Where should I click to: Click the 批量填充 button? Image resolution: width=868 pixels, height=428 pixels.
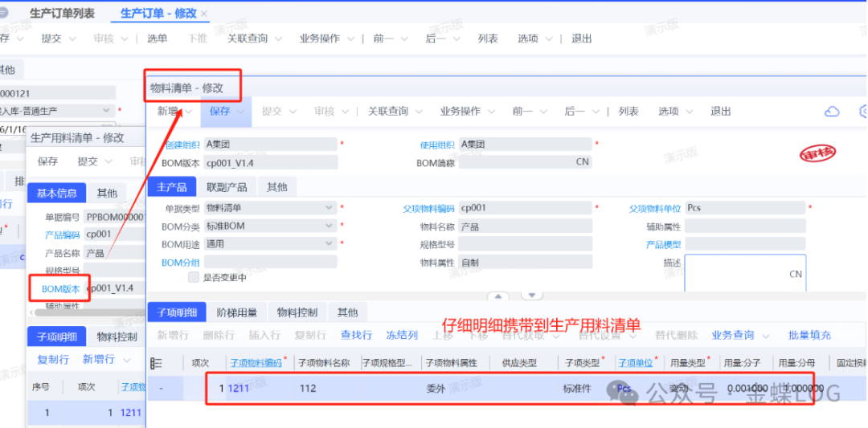point(809,335)
